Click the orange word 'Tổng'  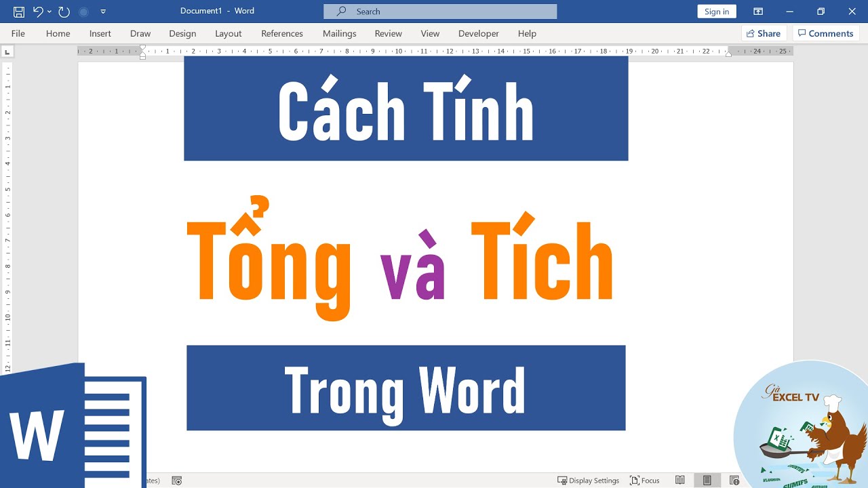pyautogui.click(x=269, y=260)
